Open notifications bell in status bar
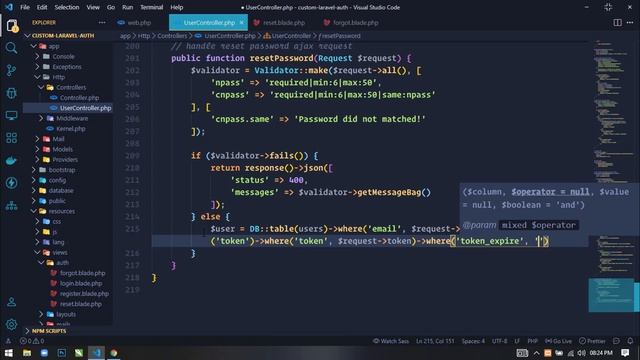The height and width of the screenshot is (360, 640). [630, 341]
